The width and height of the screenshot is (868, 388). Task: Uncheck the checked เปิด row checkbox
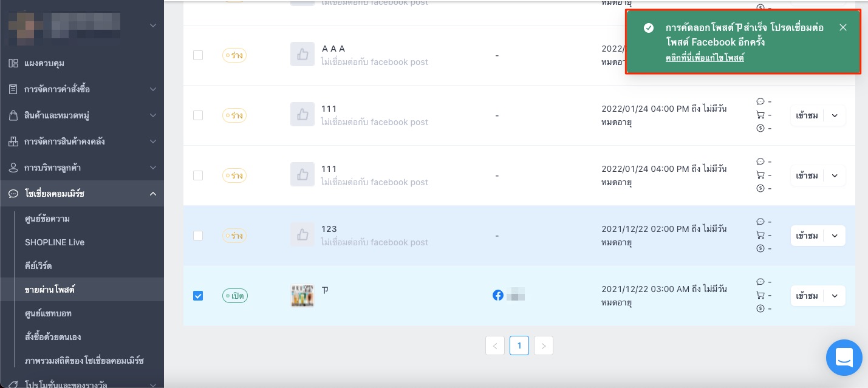pyautogui.click(x=198, y=296)
